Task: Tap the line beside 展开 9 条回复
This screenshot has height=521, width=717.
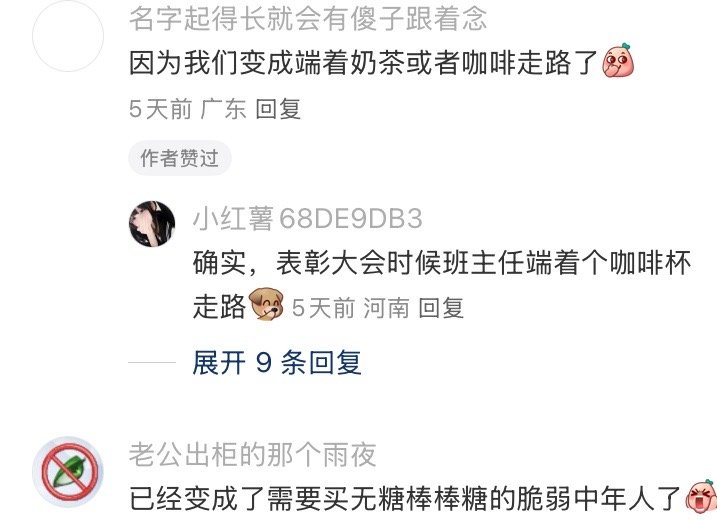Action: (152, 362)
